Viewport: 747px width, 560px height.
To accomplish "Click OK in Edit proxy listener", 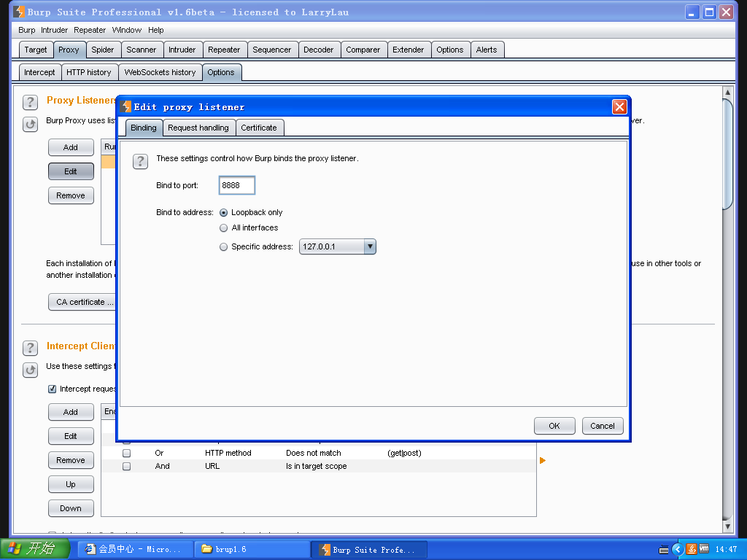I will point(554,426).
